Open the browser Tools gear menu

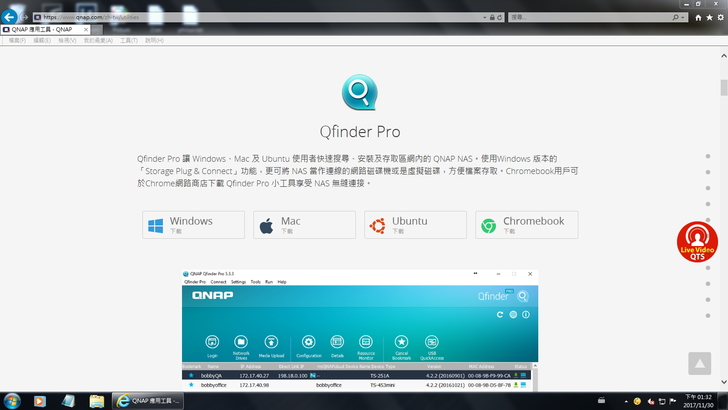click(x=721, y=18)
